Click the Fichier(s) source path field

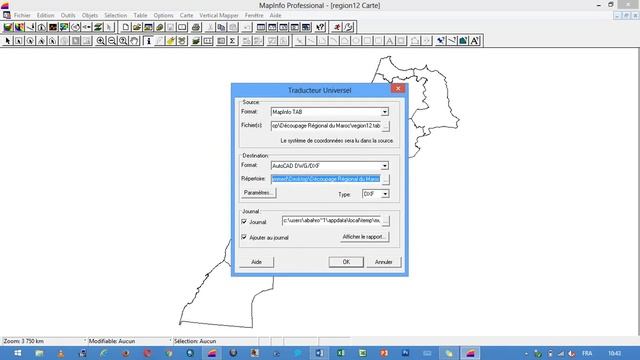click(x=326, y=126)
